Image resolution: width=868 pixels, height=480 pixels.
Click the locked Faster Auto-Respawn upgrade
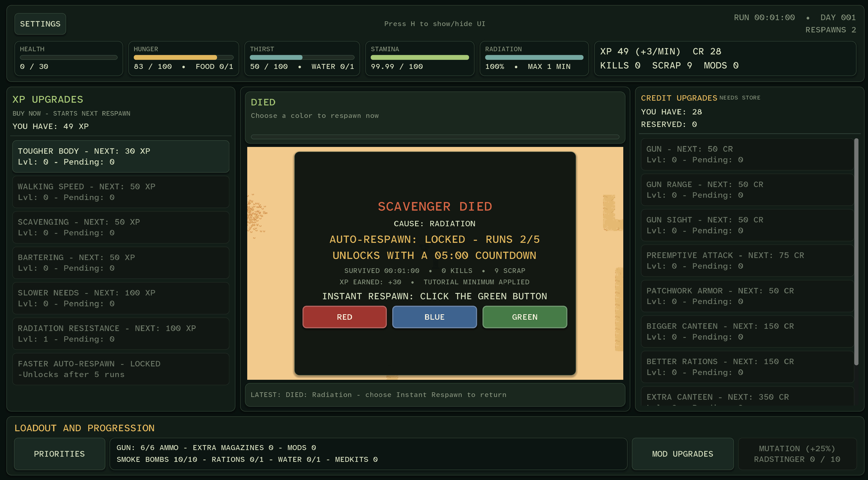click(x=121, y=369)
